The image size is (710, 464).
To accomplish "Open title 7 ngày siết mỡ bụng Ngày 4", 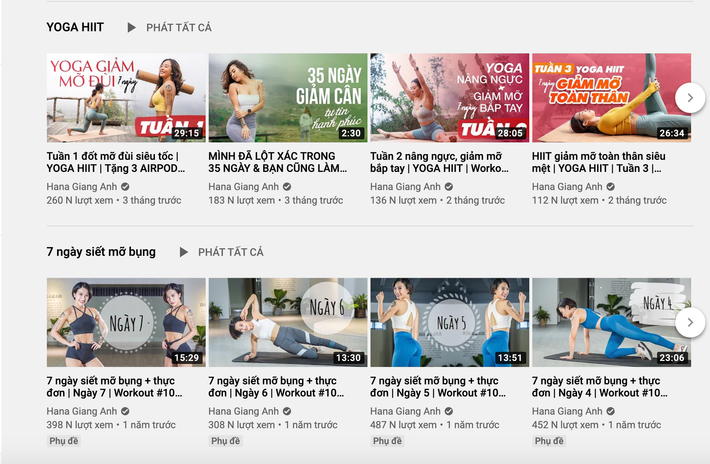I will pyautogui.click(x=600, y=387).
